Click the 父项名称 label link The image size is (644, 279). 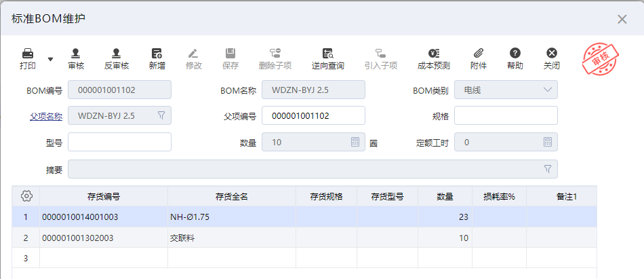[x=46, y=116]
